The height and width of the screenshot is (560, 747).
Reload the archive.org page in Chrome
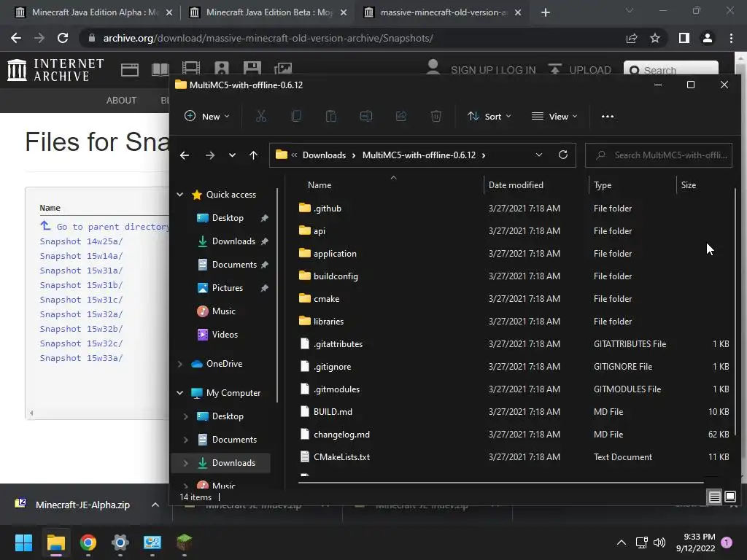(63, 38)
